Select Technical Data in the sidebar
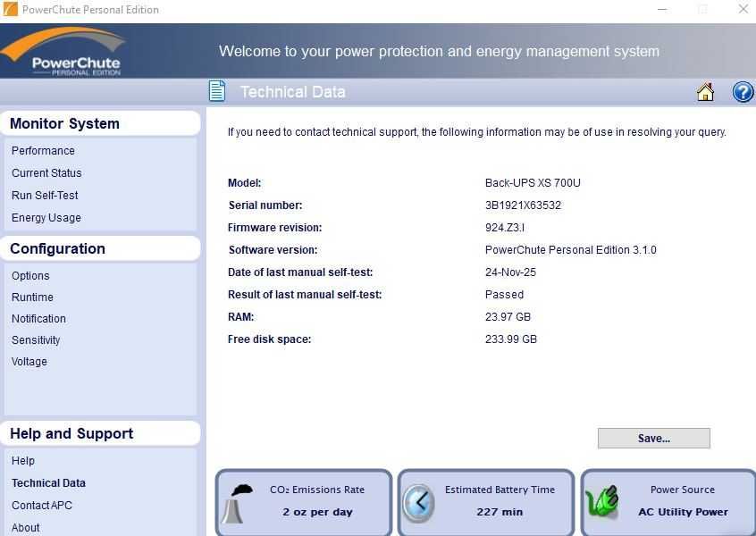 [x=48, y=483]
